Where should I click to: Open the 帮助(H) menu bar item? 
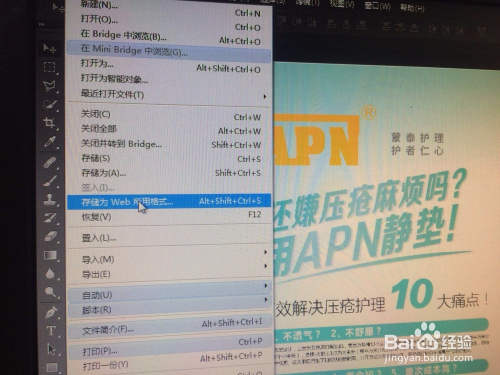pyautogui.click(x=412, y=7)
